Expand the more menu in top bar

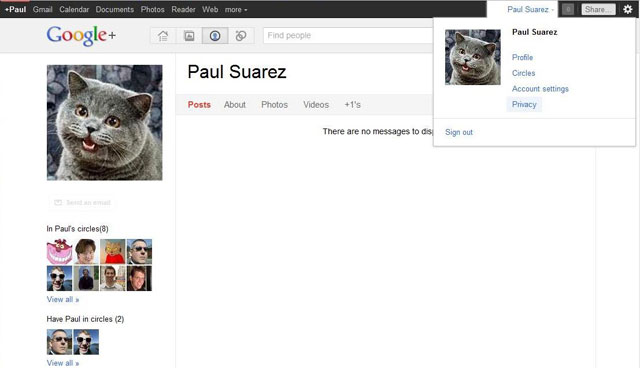tap(236, 9)
